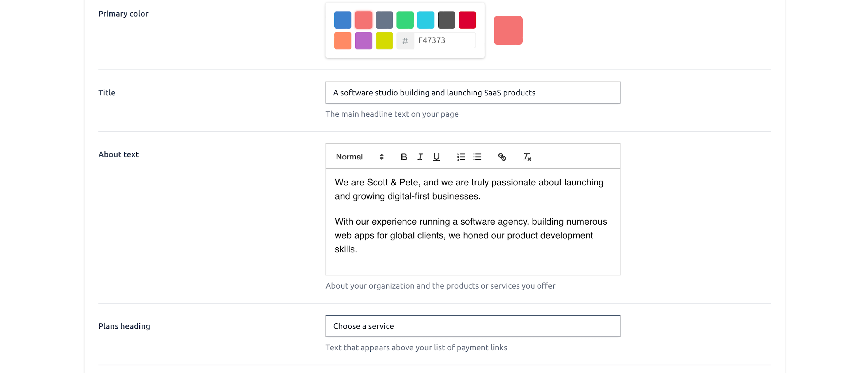Click the large selected color preview box
Viewport: 868px width, 373px height.
(508, 30)
